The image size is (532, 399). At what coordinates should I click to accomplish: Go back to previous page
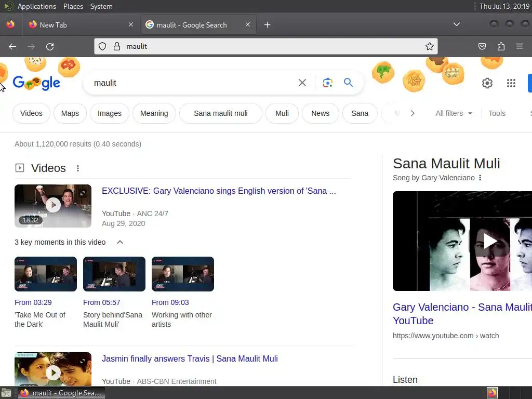click(x=12, y=46)
